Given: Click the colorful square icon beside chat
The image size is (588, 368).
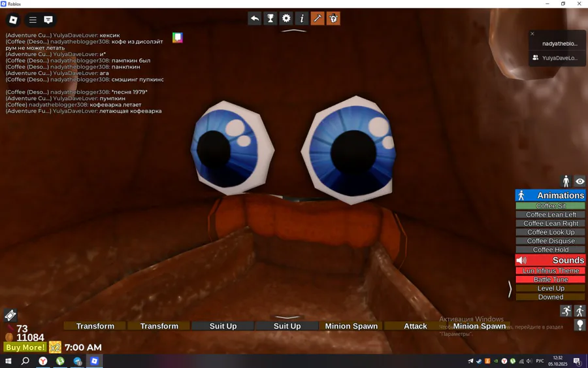Looking at the screenshot, I should pyautogui.click(x=177, y=37).
